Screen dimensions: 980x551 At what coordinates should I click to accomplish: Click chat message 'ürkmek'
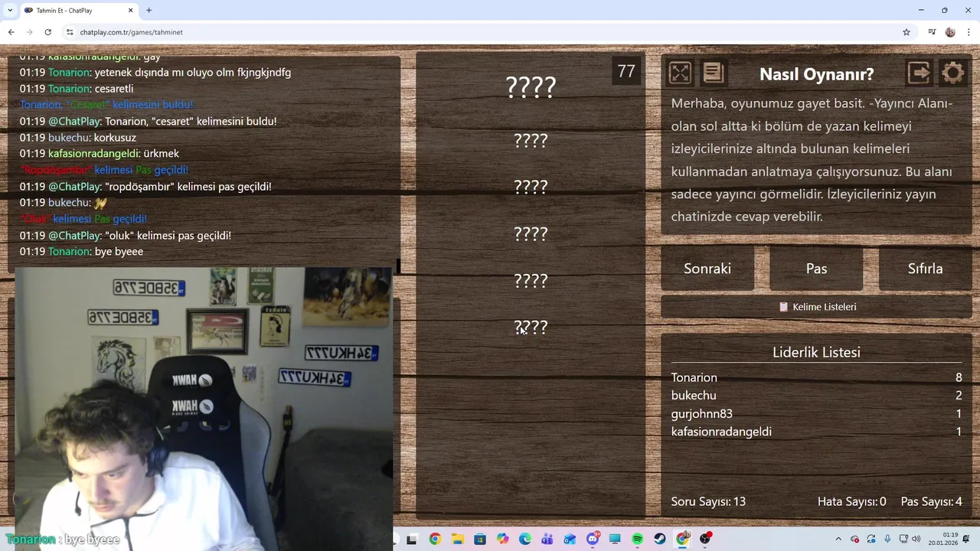99,154
